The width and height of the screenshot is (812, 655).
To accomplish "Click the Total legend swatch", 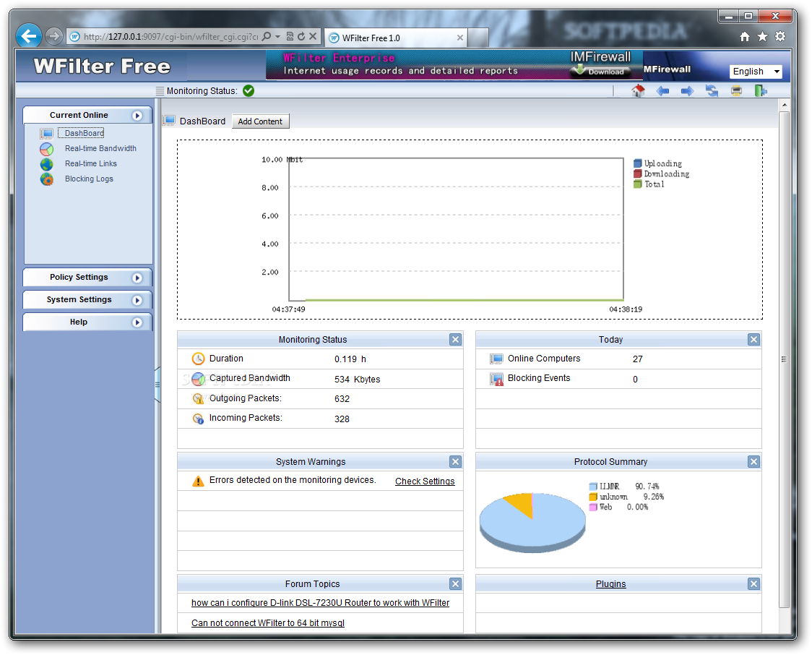I will click(x=637, y=184).
